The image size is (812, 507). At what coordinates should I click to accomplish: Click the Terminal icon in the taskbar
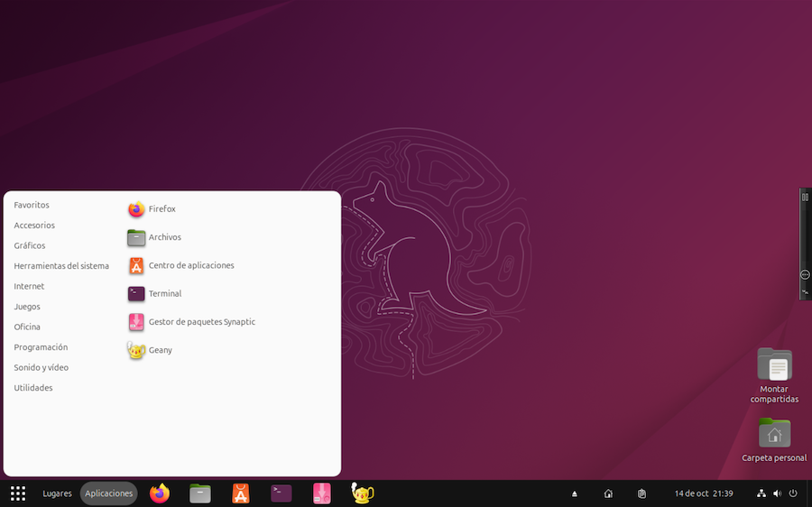(281, 493)
